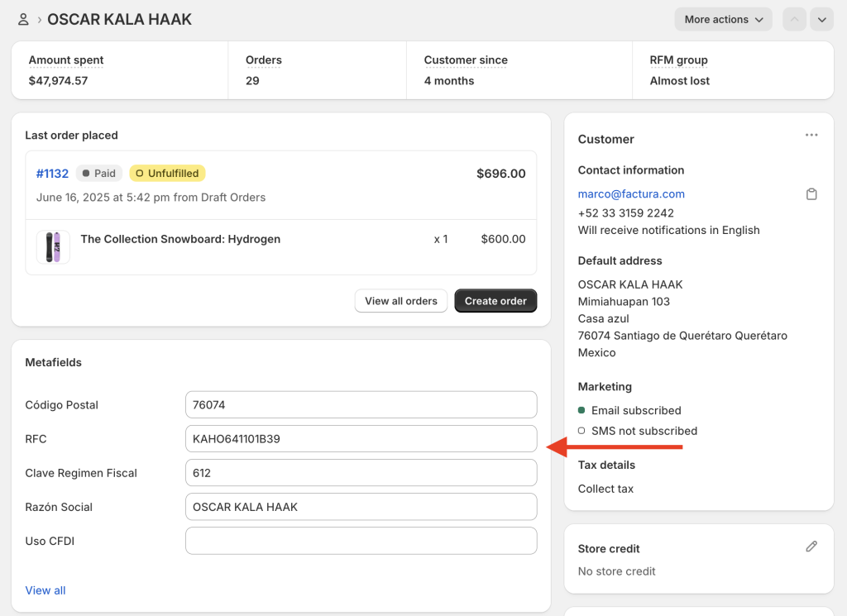Click the Collect tax text

click(605, 489)
